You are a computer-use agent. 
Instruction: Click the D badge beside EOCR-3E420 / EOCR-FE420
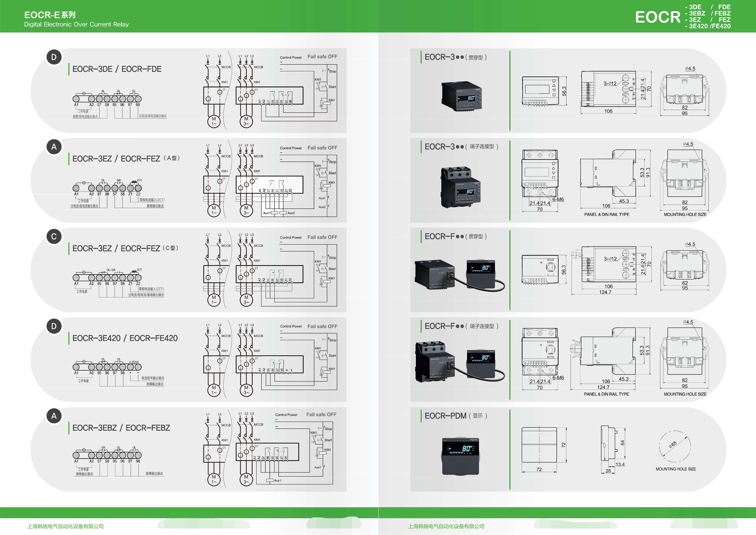pyautogui.click(x=54, y=326)
